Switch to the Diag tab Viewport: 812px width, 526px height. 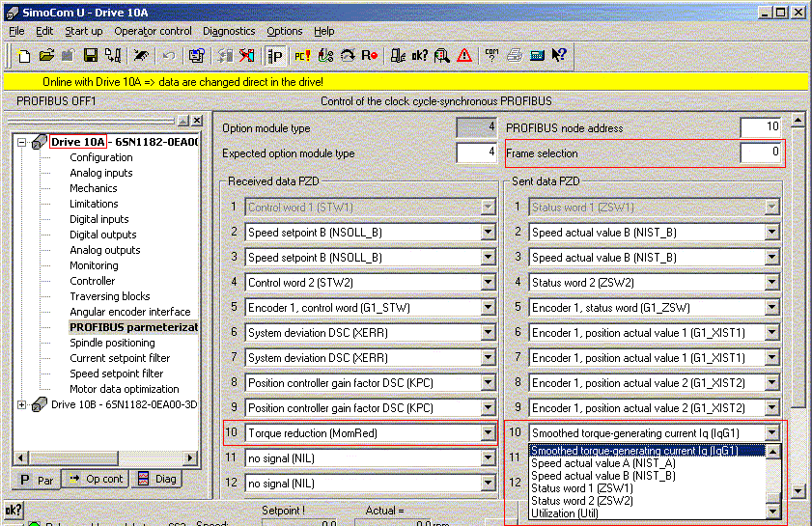(157, 480)
